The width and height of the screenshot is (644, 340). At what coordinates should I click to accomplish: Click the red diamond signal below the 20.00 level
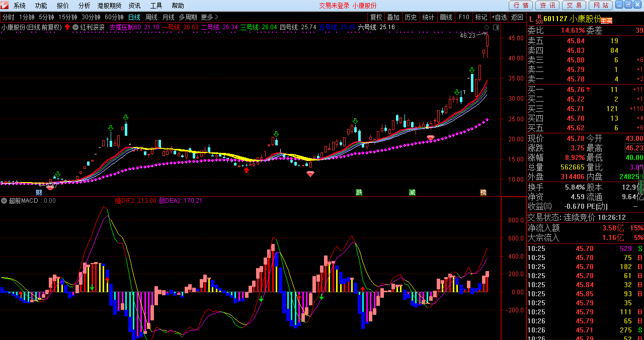click(430, 137)
